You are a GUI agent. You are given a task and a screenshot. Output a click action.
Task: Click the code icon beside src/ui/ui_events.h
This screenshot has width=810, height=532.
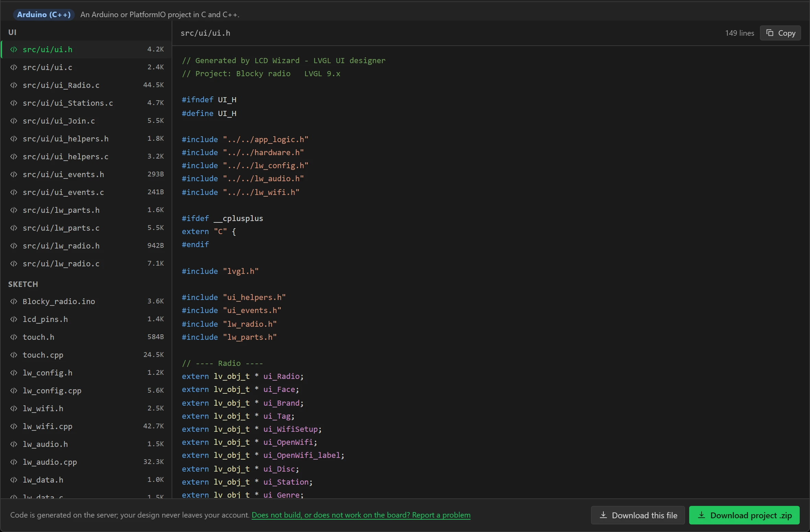tap(14, 174)
